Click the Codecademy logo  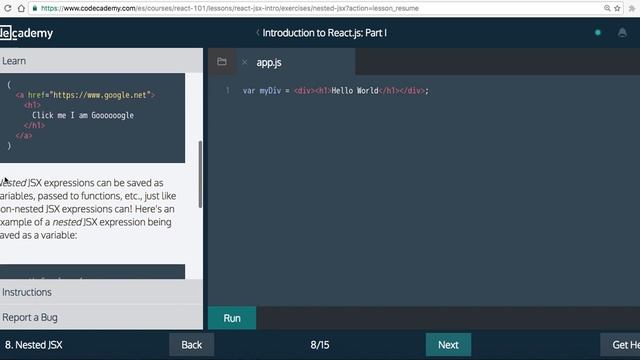26,33
